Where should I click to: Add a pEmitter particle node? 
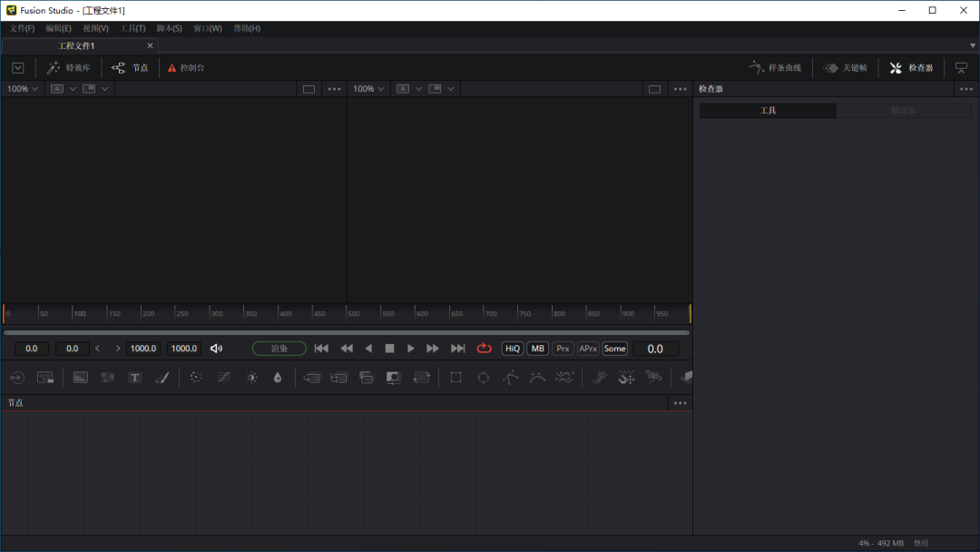[x=600, y=378]
